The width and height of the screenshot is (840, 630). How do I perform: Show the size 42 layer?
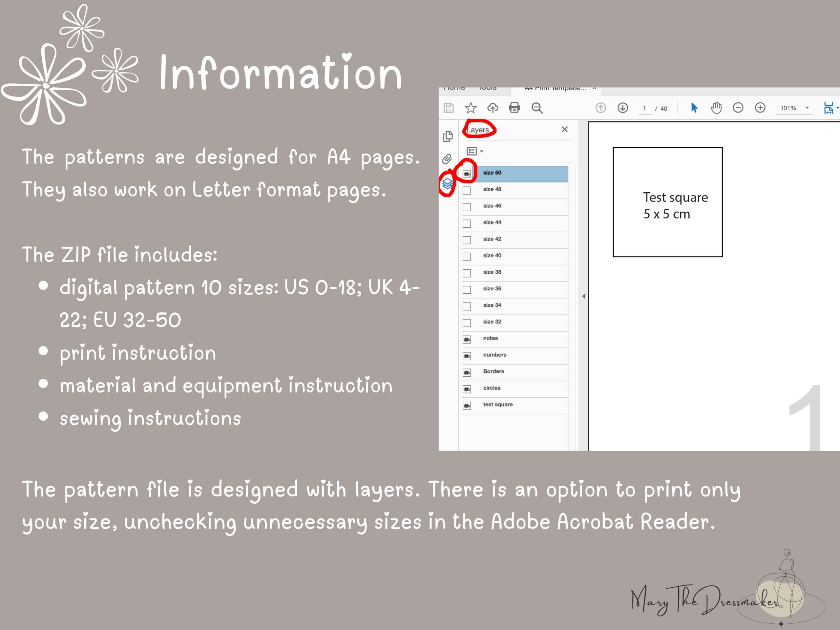click(467, 241)
